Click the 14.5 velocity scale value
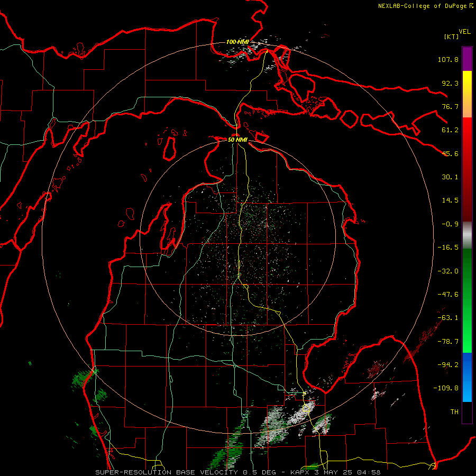 tap(450, 200)
